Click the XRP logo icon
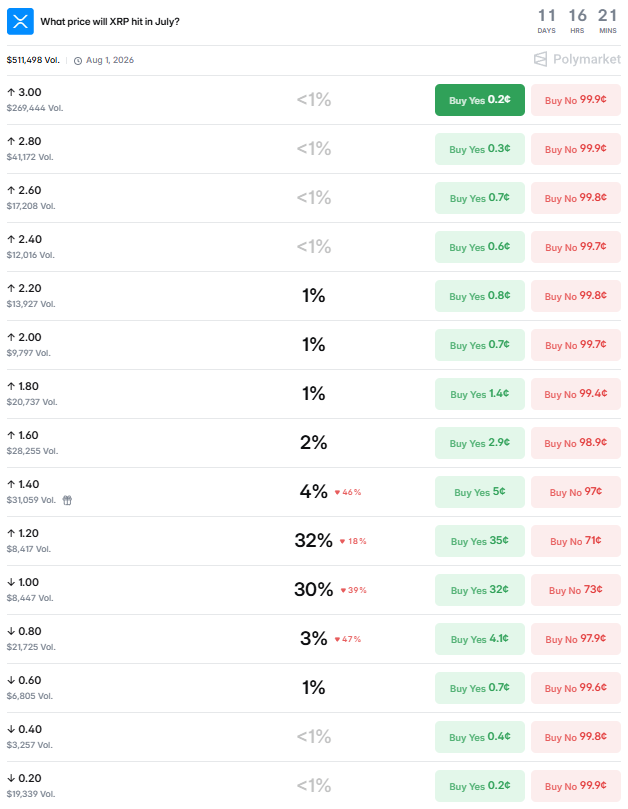Image resolution: width=628 pixels, height=809 pixels. [20, 21]
